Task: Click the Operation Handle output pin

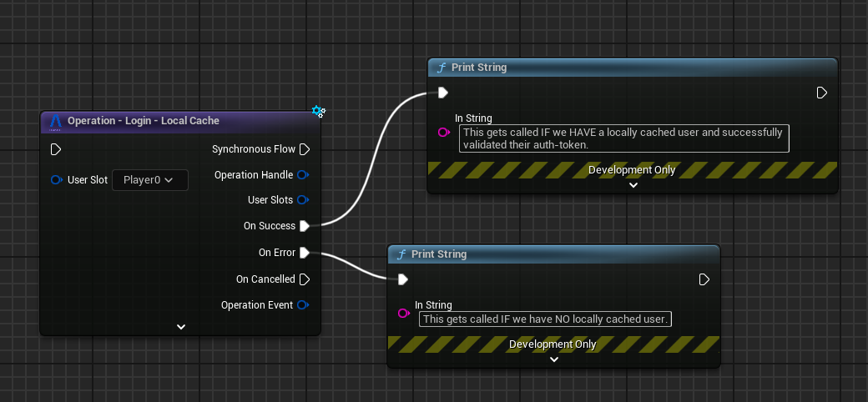Action: pos(303,175)
